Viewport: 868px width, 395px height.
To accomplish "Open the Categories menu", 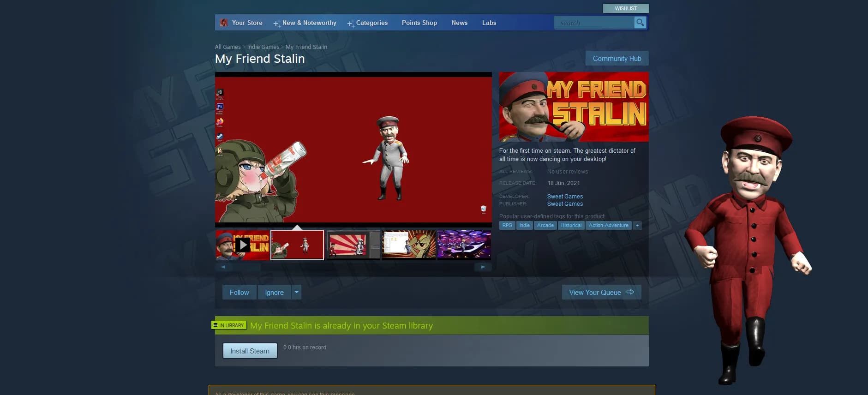I will tap(371, 23).
